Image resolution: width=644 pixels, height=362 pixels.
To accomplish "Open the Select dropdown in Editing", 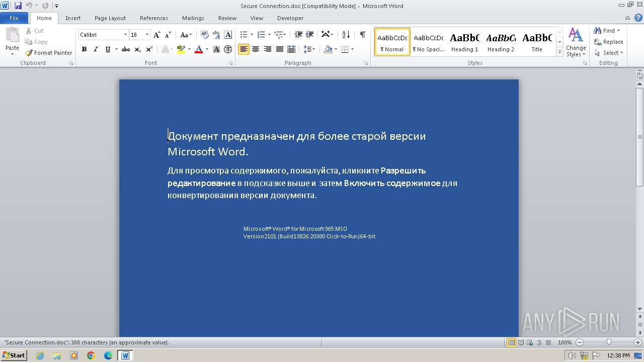I will (609, 53).
